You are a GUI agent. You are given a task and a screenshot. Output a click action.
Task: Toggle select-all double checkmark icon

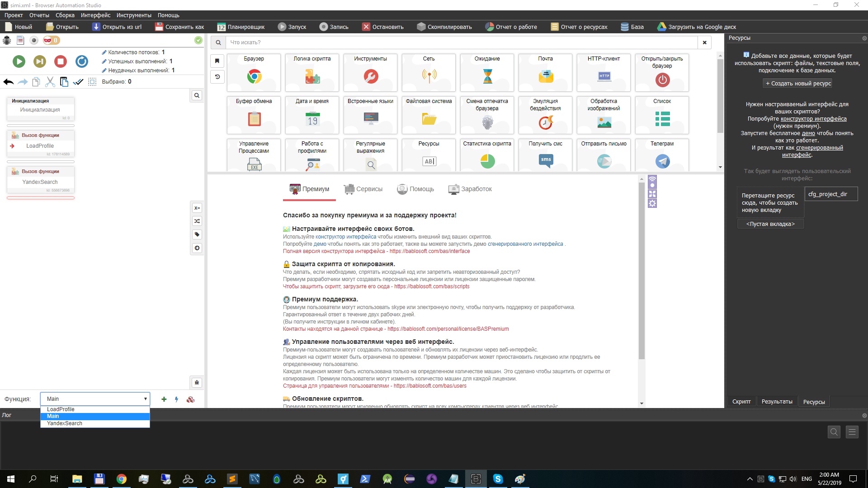78,82
